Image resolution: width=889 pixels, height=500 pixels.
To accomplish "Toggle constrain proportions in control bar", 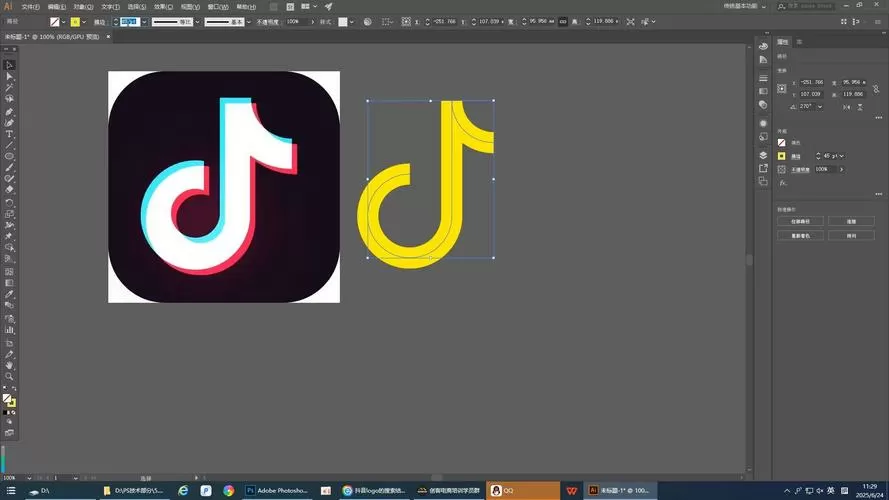I will pyautogui.click(x=562, y=22).
